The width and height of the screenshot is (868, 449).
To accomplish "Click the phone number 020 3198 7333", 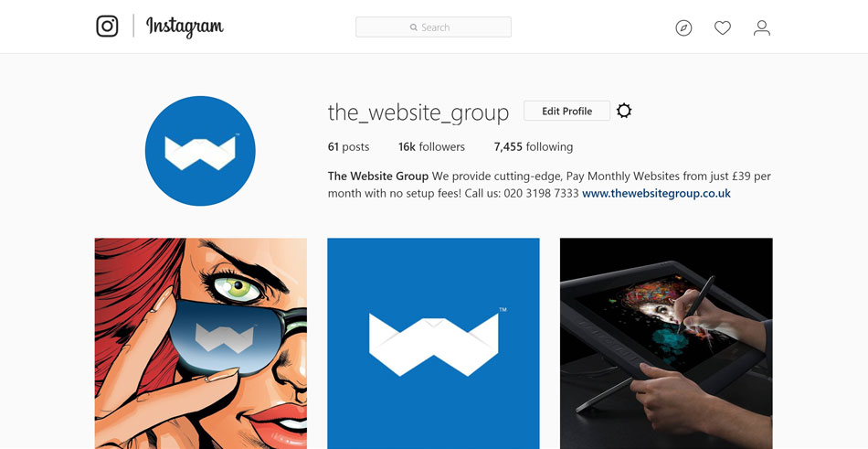I will pos(542,194).
